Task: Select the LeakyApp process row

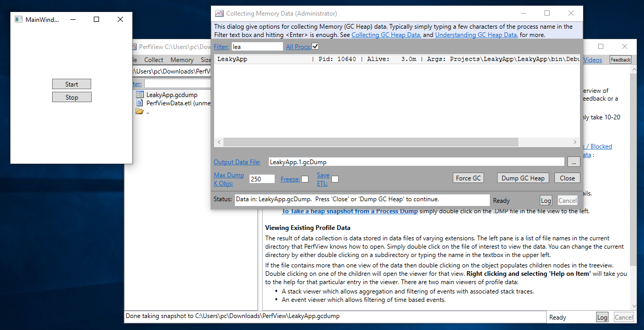Action: click(397, 59)
